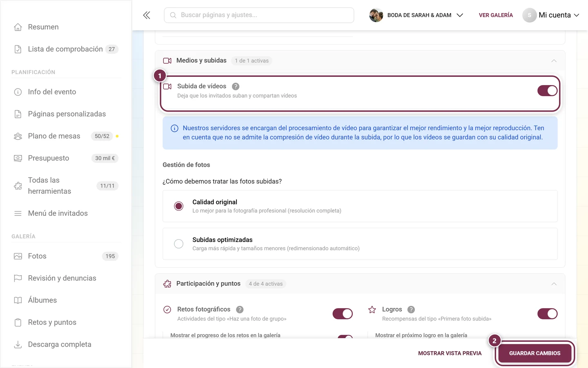The image size is (588, 368).
Task: Select Calidad original radio option
Action: coord(178,206)
